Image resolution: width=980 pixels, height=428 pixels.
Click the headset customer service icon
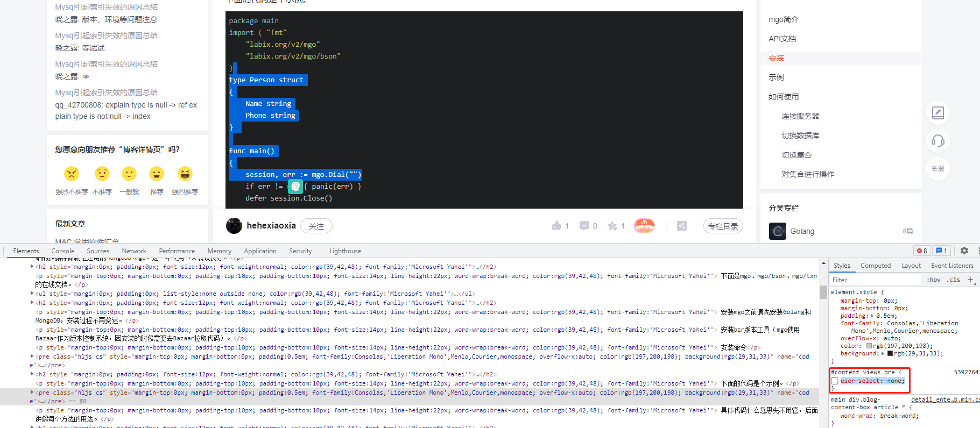coord(937,141)
